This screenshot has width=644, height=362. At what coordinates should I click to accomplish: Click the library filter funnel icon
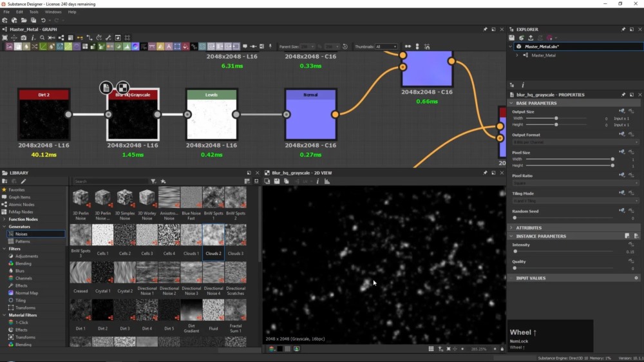pos(153,181)
